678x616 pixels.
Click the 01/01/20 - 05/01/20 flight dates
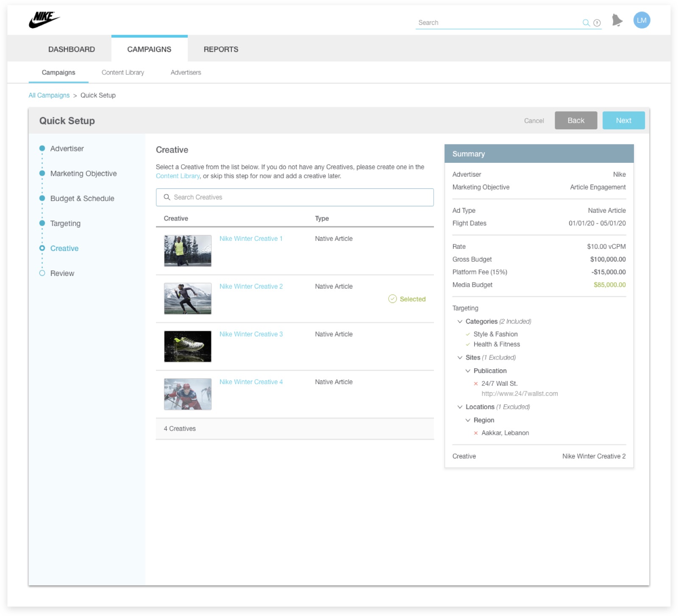pyautogui.click(x=597, y=223)
